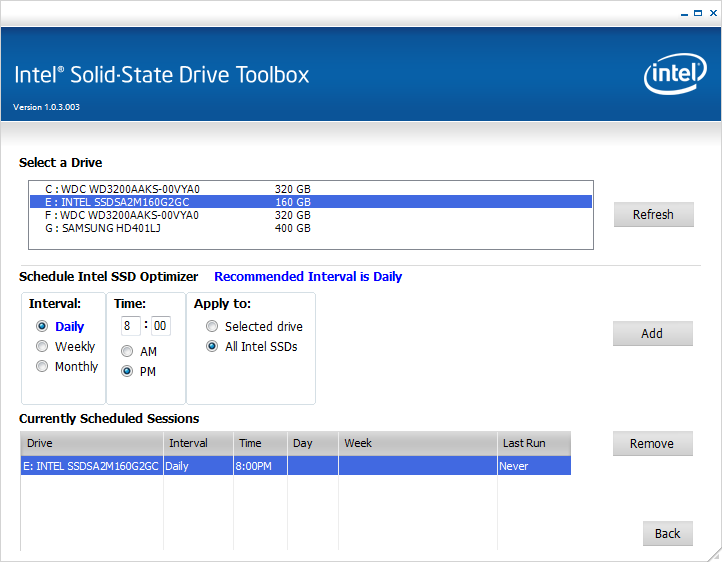Click the hour input field showing 8
This screenshot has height=562, width=722.
(130, 326)
